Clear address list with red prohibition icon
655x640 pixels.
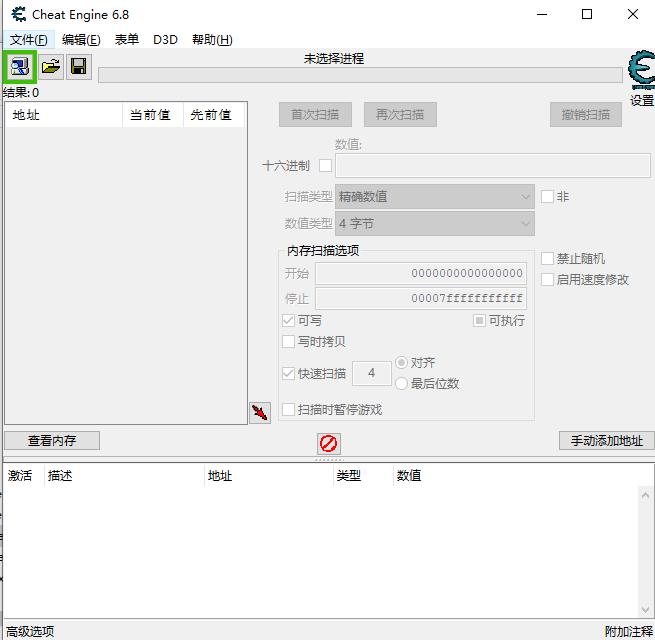[x=328, y=443]
